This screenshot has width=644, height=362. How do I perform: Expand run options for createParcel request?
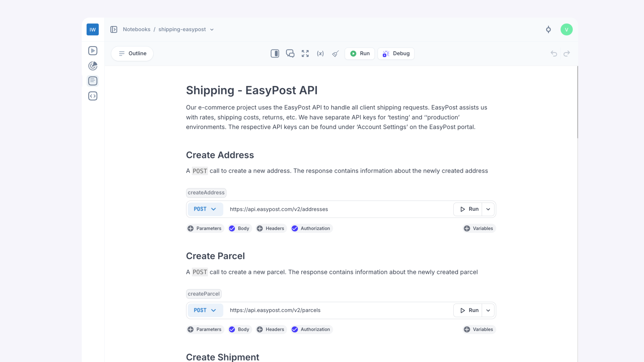click(488, 310)
